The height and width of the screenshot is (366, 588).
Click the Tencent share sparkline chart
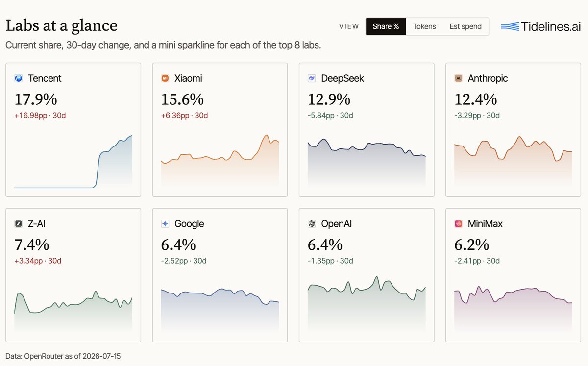pyautogui.click(x=73, y=161)
